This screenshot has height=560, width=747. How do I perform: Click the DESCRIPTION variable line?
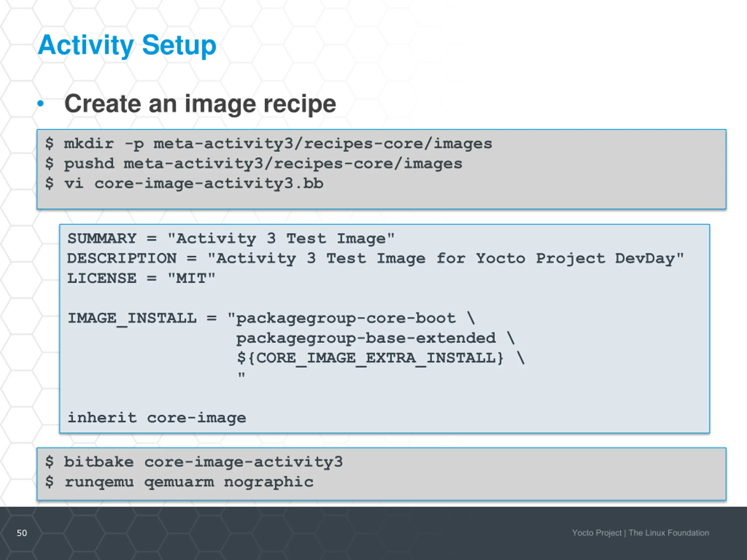[375, 259]
